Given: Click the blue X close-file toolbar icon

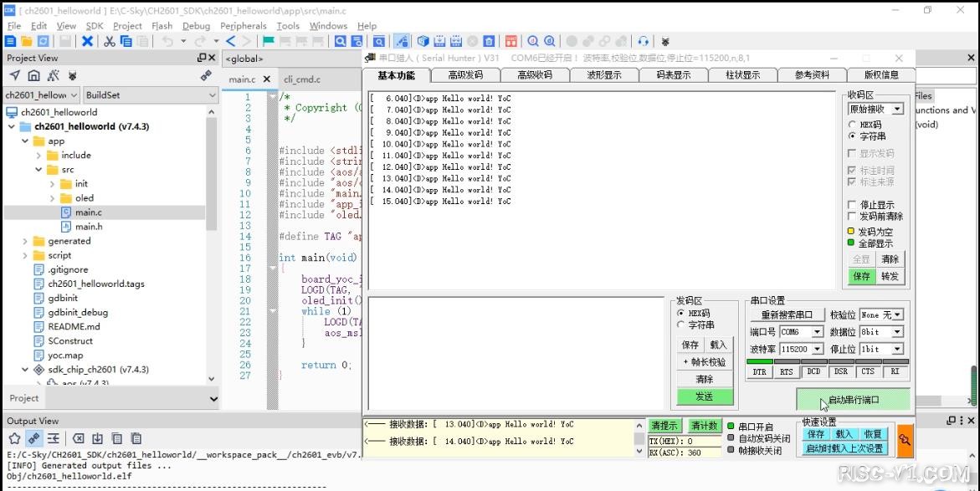Looking at the screenshot, I should (87, 41).
